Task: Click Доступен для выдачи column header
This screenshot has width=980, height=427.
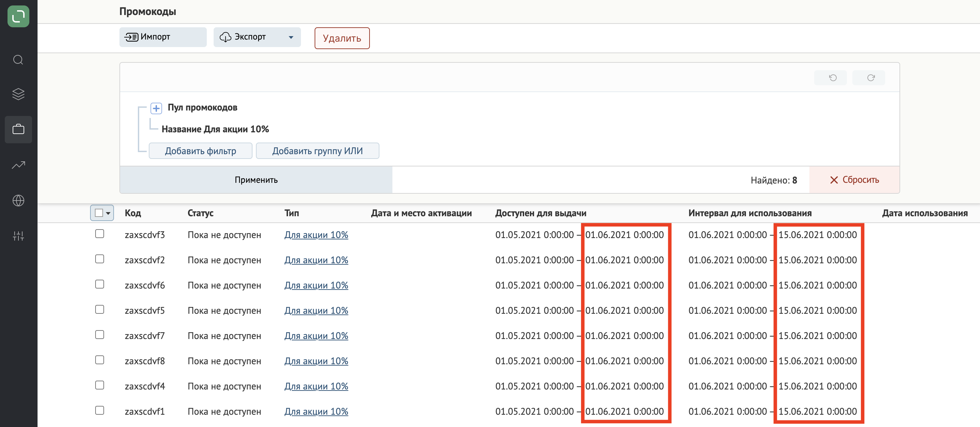Action: pos(541,213)
